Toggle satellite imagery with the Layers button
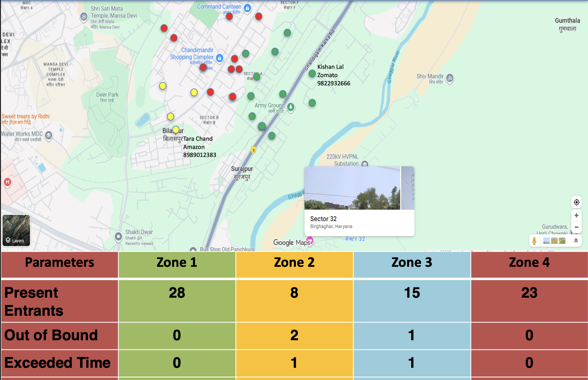This screenshot has height=380, width=588. click(x=16, y=230)
